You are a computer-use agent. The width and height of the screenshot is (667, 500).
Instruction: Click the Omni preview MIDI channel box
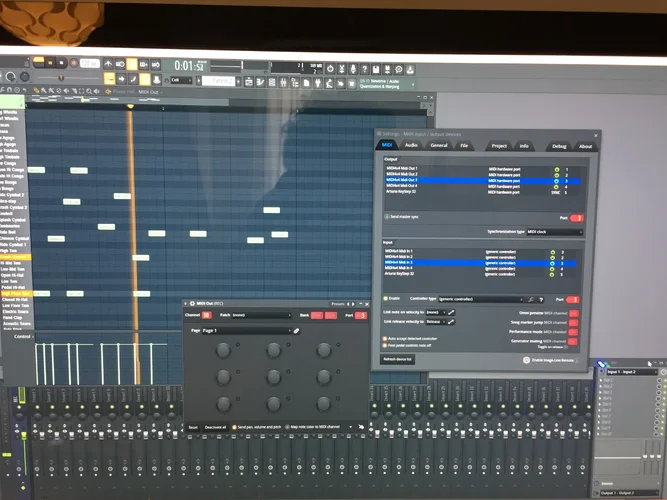click(x=573, y=313)
